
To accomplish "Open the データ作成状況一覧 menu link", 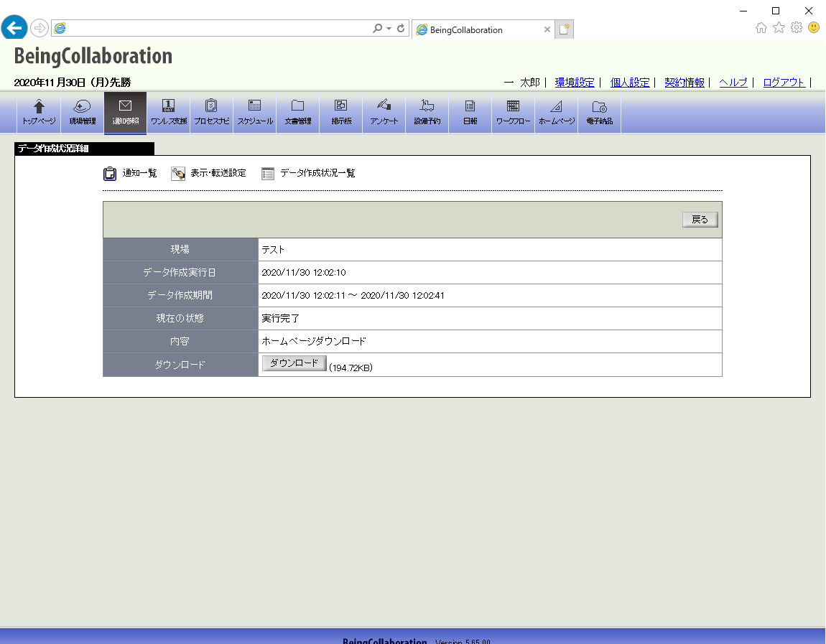I will point(317,173).
